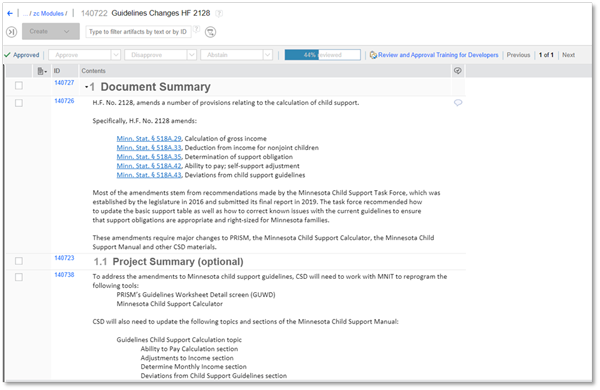Screen dimensions: 600x390
Task: Select checkbox for artifact 140738
Action: pos(19,277)
